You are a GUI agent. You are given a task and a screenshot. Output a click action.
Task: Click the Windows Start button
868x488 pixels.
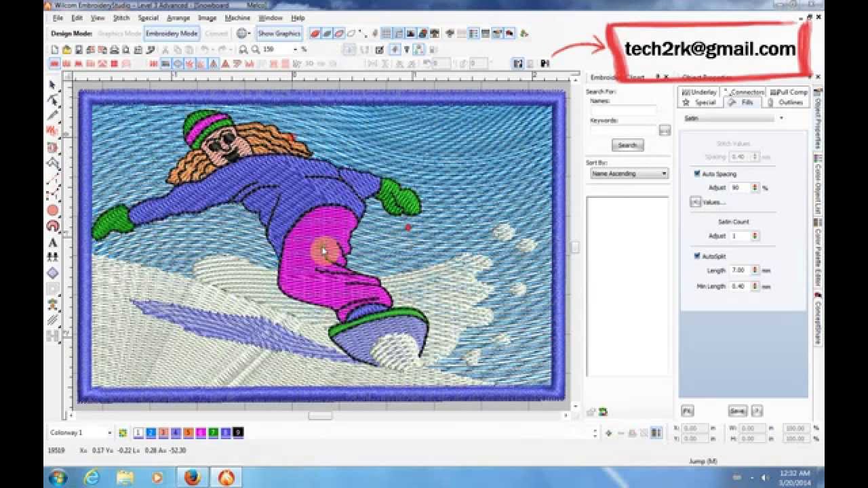[58, 477]
